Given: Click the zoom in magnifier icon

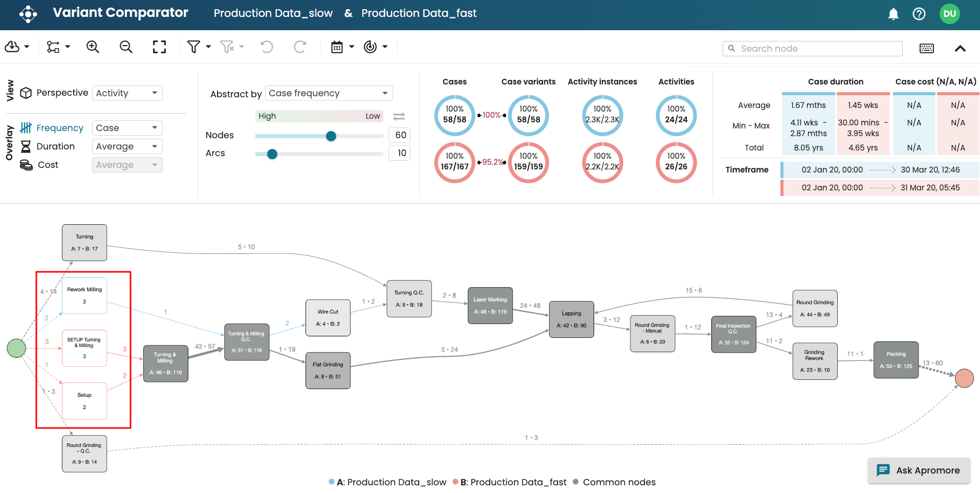Looking at the screenshot, I should tap(93, 47).
